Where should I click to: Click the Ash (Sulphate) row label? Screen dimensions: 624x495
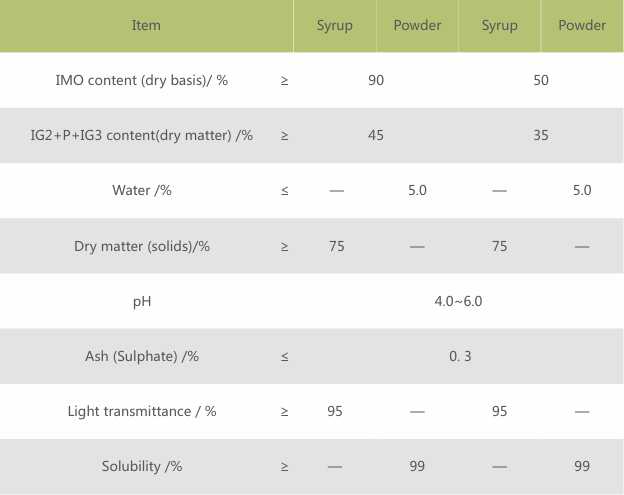(141, 355)
